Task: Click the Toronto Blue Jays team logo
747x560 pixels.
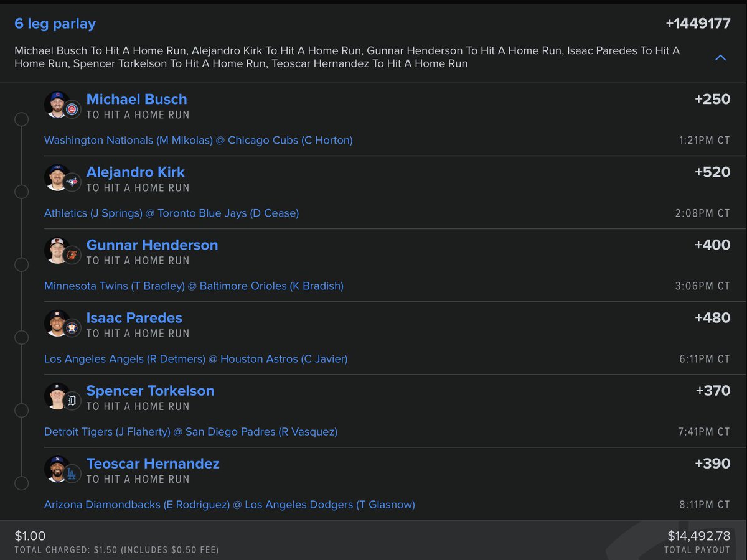Action: pyautogui.click(x=73, y=182)
